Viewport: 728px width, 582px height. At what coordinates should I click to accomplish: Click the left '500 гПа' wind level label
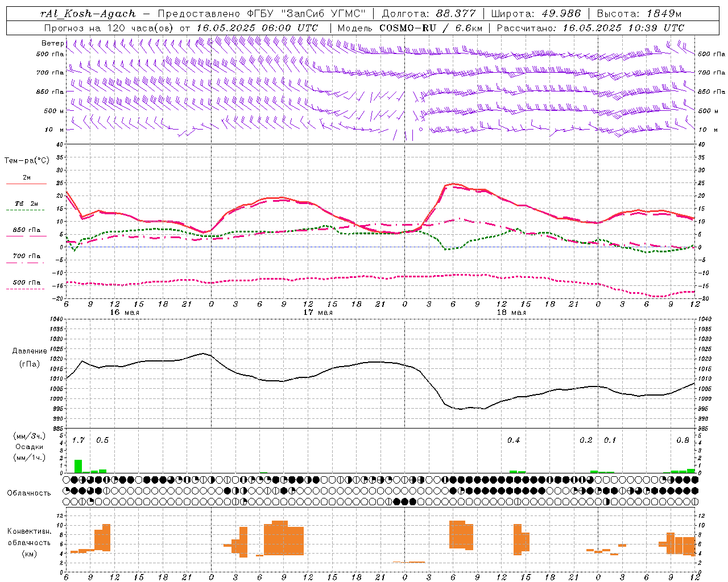coord(50,55)
